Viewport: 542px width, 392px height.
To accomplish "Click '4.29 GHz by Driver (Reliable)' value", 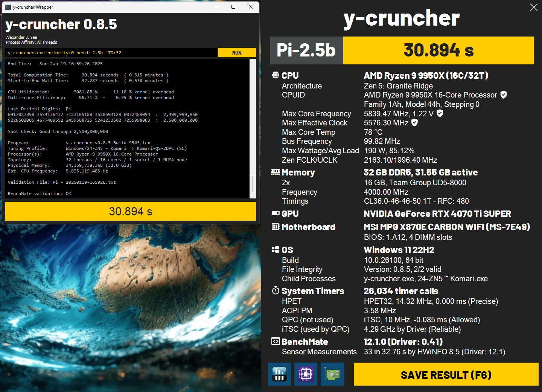I will 412,329.
